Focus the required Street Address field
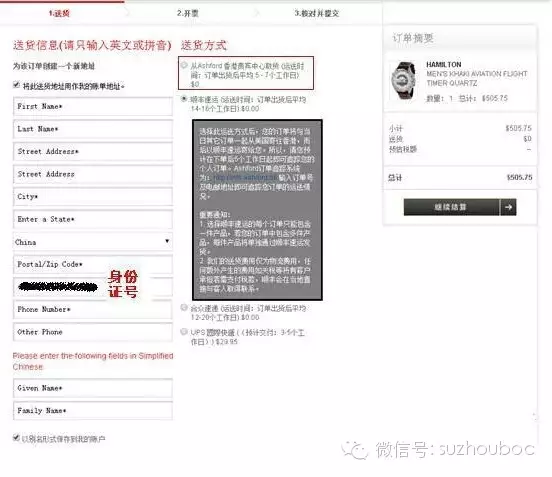 pyautogui.click(x=93, y=151)
